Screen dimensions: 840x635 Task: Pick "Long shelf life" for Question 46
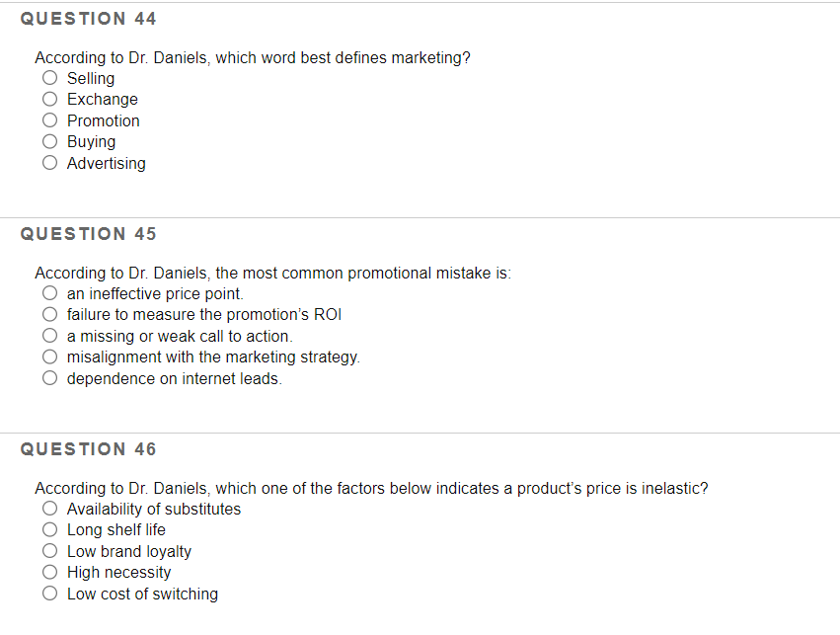(49, 528)
